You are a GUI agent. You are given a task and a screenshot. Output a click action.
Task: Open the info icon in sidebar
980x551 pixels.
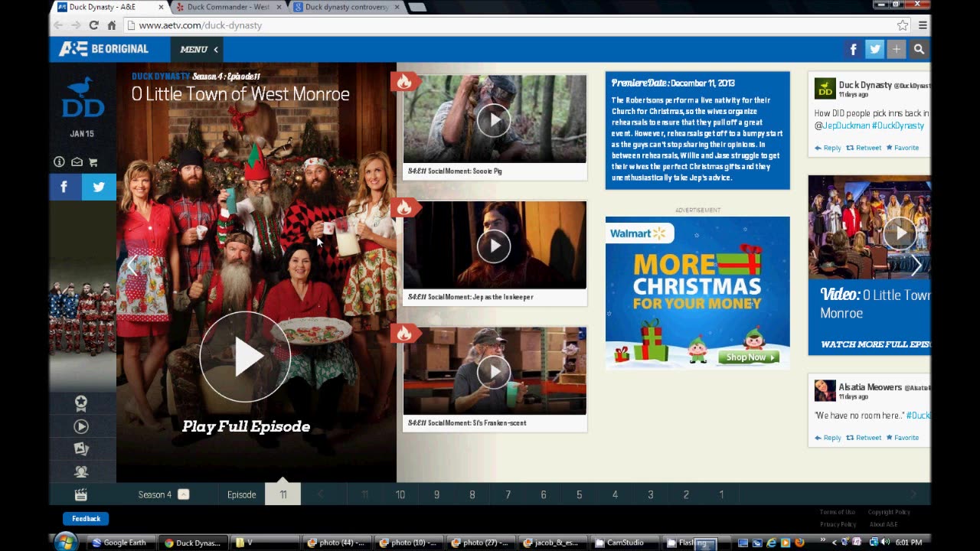[59, 162]
